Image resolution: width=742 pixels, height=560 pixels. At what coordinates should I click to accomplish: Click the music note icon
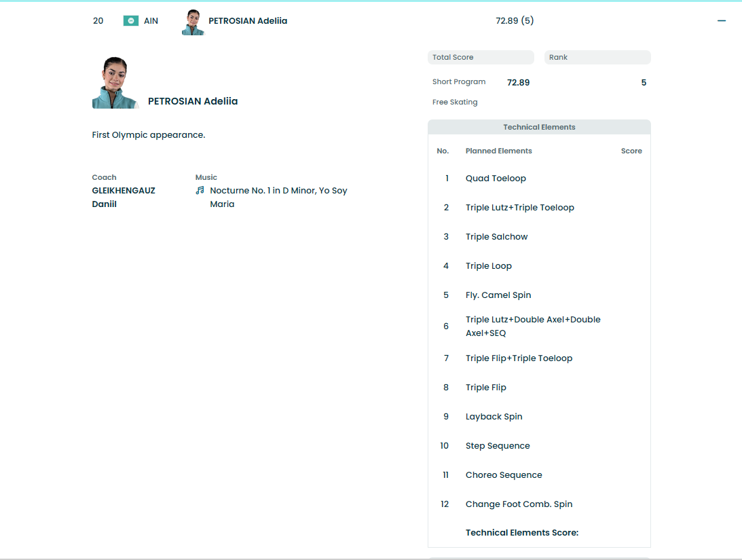click(200, 190)
